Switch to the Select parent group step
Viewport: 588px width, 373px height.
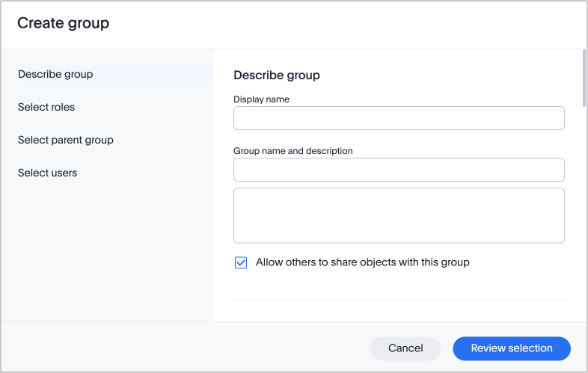[x=66, y=140]
